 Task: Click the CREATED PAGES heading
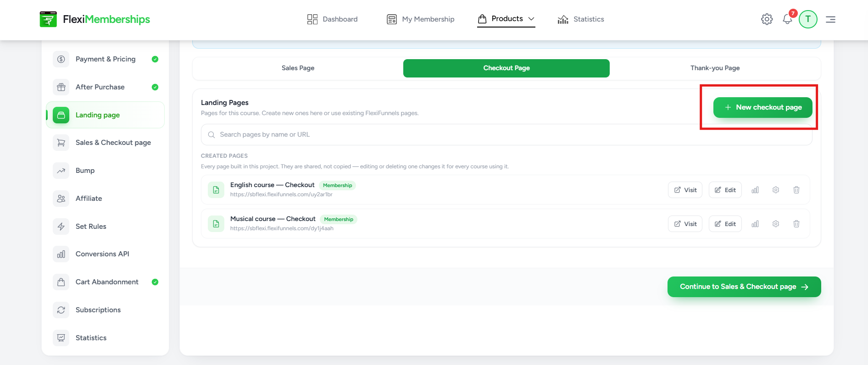pyautogui.click(x=224, y=156)
